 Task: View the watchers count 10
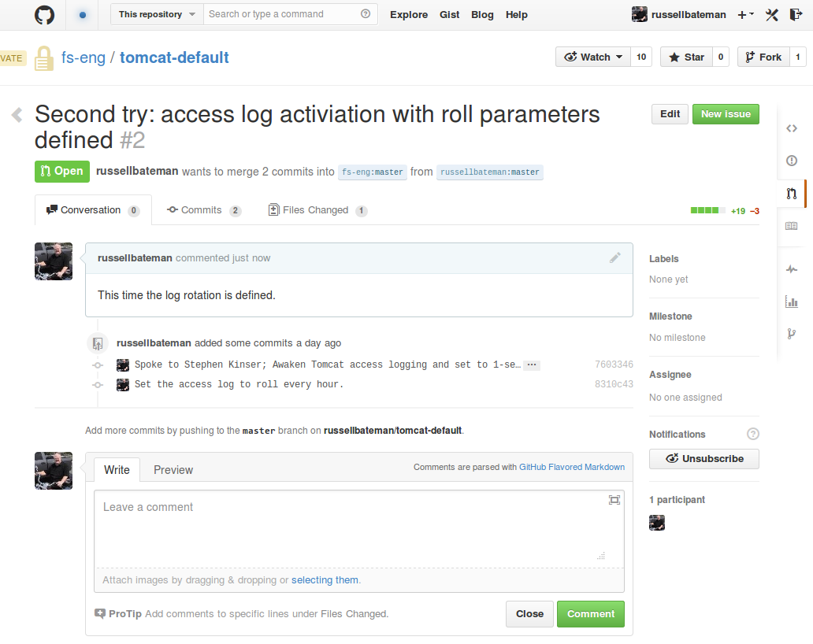click(x=641, y=57)
